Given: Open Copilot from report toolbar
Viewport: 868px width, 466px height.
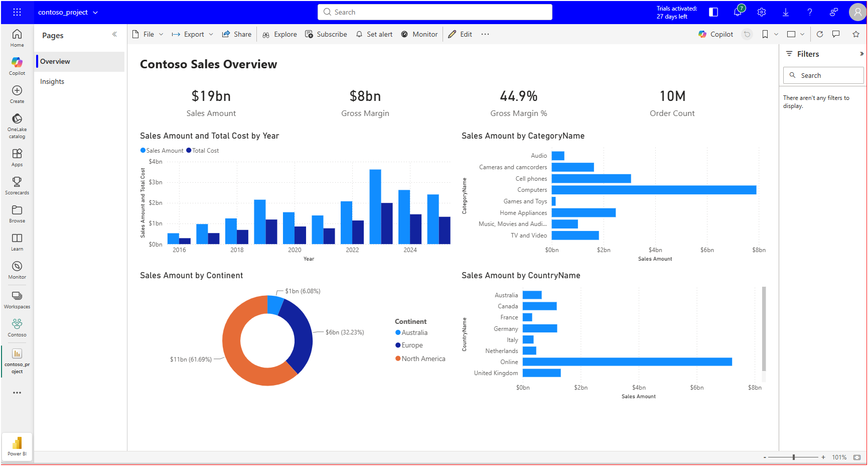Looking at the screenshot, I should point(715,34).
